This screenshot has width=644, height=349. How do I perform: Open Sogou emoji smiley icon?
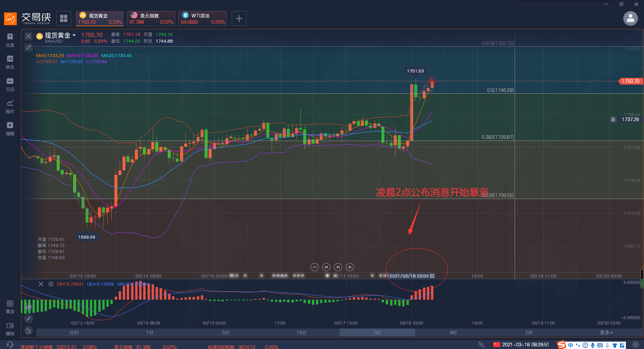tap(585, 345)
